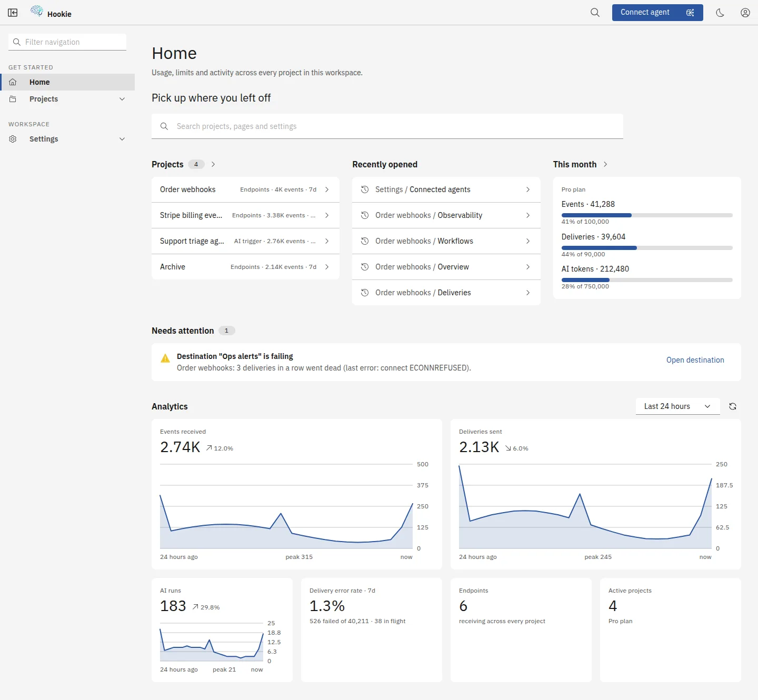This screenshot has width=758, height=700.
Task: Click the Pro plan label in This month
Action: (573, 189)
